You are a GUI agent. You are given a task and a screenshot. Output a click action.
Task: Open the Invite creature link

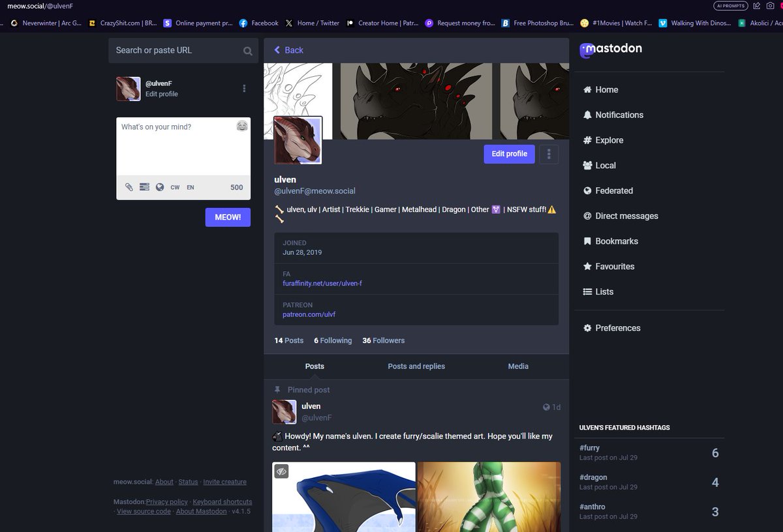pos(224,482)
